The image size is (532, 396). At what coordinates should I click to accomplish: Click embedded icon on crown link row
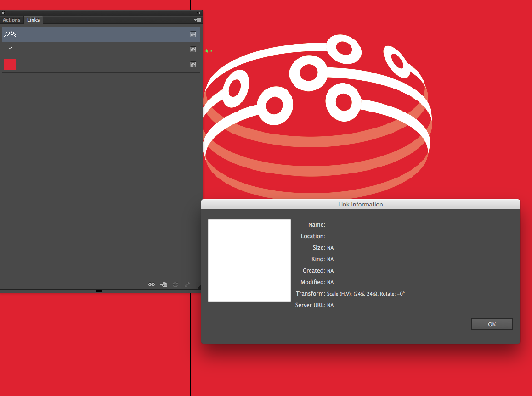pos(193,34)
